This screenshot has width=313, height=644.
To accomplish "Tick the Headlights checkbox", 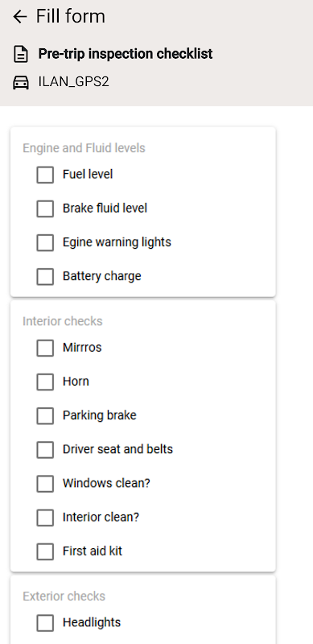I will (x=45, y=622).
